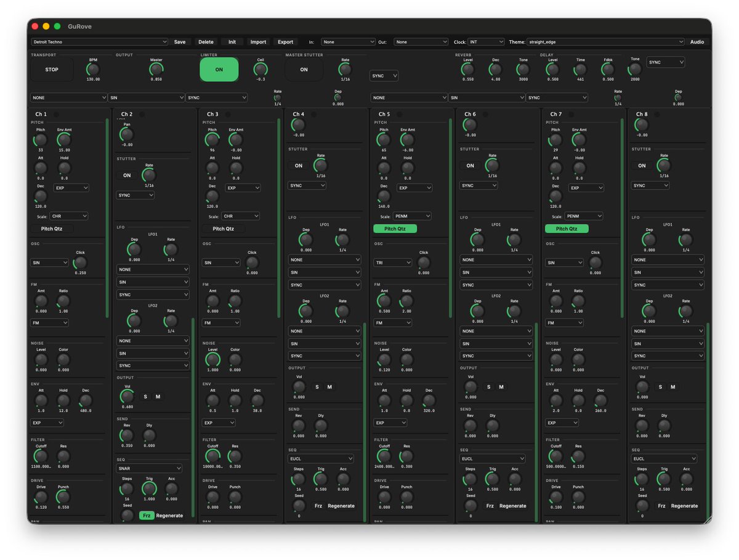Open the Clock INT dropdown
739x560 pixels.
pos(486,42)
